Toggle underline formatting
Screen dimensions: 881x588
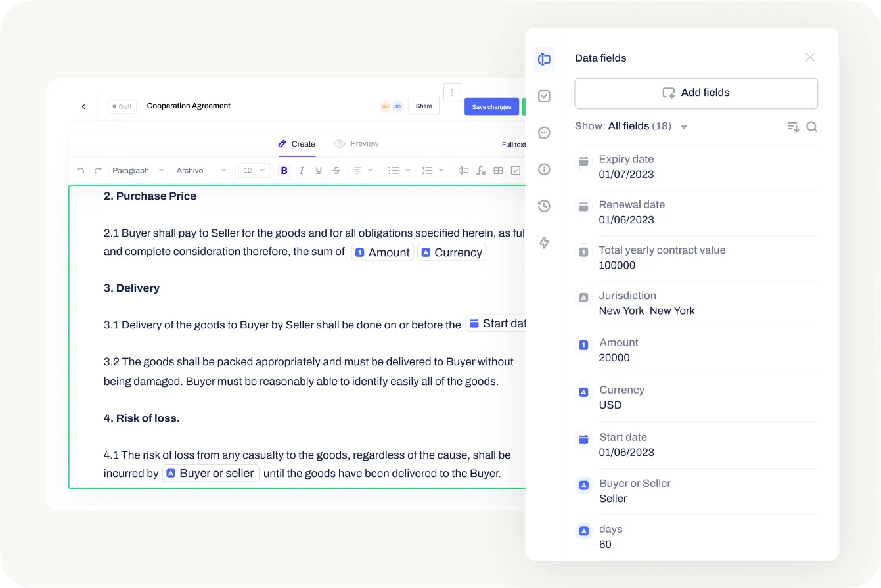pos(319,170)
